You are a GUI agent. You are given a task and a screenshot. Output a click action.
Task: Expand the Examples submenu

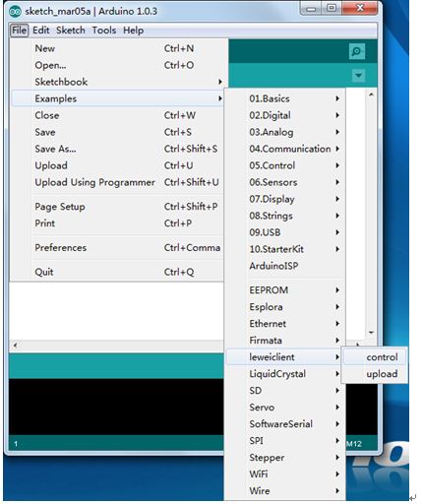click(x=117, y=98)
